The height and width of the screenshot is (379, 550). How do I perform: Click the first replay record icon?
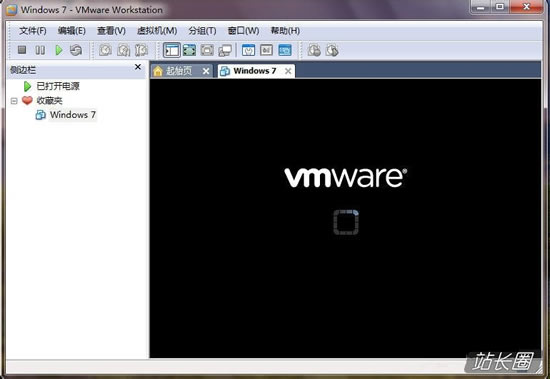(x=314, y=50)
